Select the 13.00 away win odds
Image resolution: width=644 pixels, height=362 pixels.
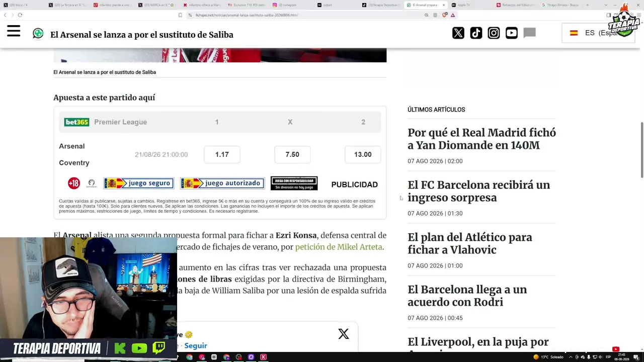[x=363, y=154]
